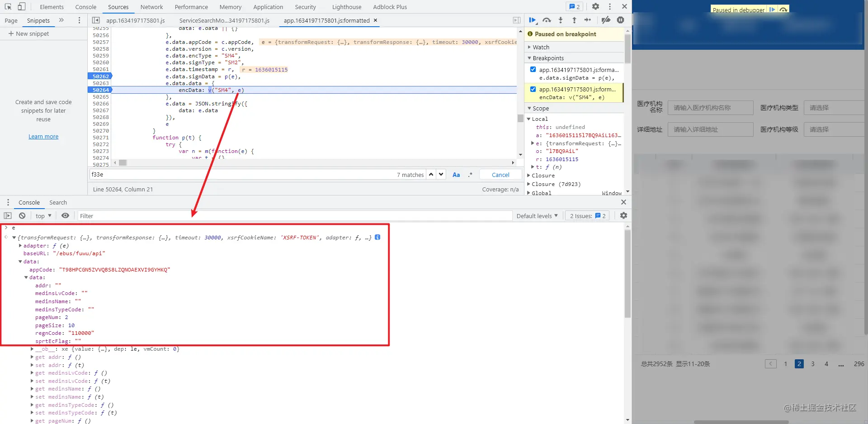Click the messages badge showing 2
Screen dimensions: 868x424
[x=574, y=7]
